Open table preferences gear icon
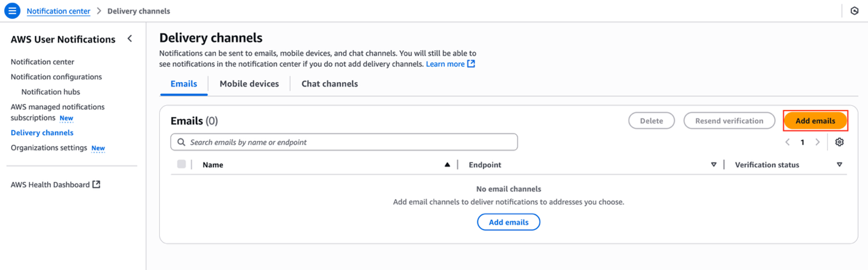The width and height of the screenshot is (868, 270). [x=839, y=142]
